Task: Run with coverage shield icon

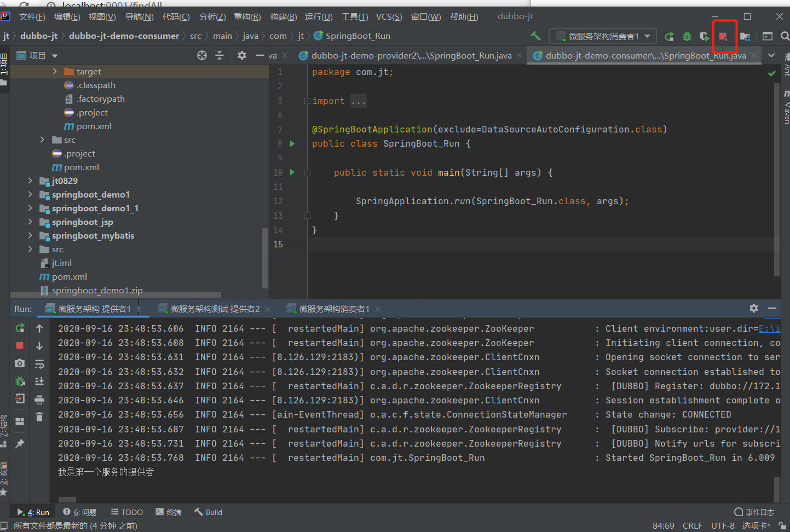Action: coord(705,36)
